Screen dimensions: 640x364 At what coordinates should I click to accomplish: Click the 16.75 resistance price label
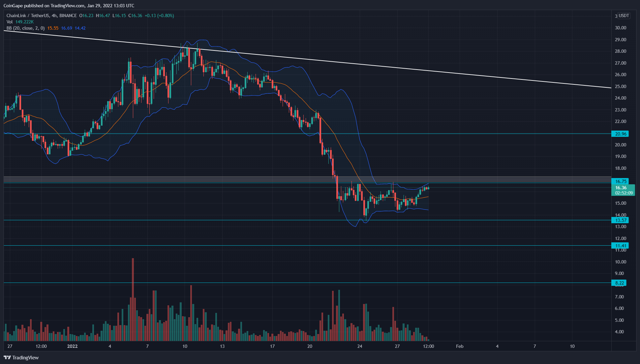point(621,181)
